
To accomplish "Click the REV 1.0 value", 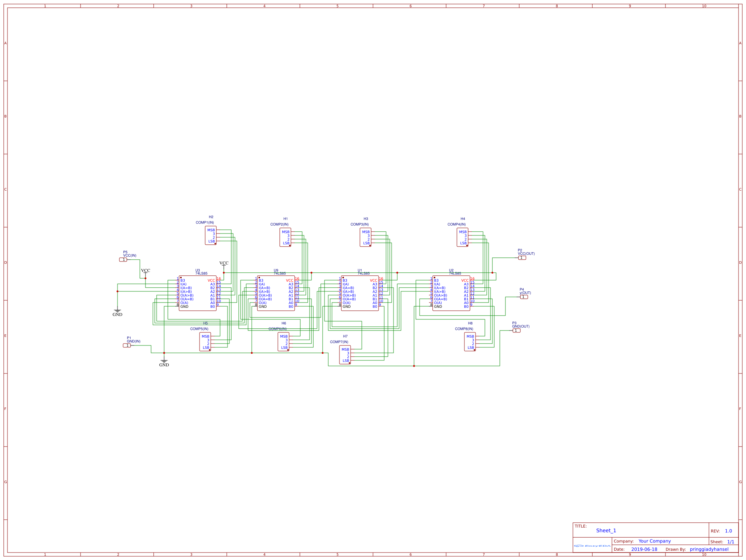I will click(728, 531).
